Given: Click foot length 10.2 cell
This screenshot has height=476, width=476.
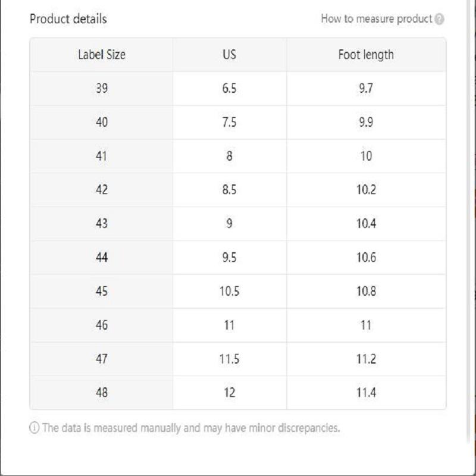Looking at the screenshot, I should click(x=366, y=190).
